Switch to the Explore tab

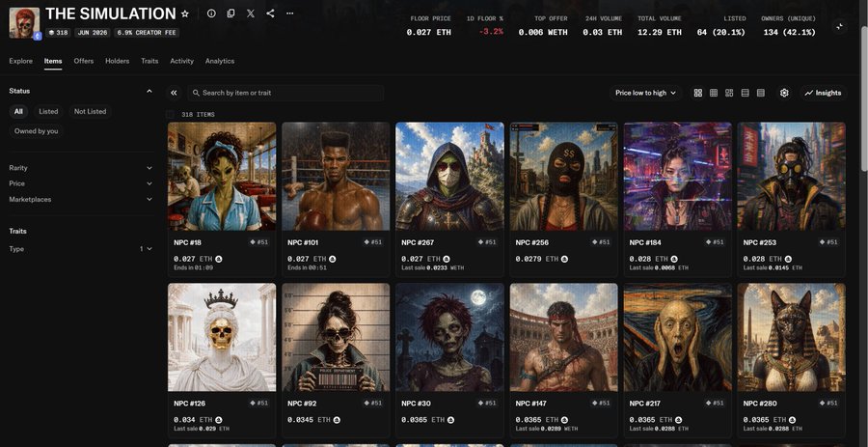(x=21, y=61)
